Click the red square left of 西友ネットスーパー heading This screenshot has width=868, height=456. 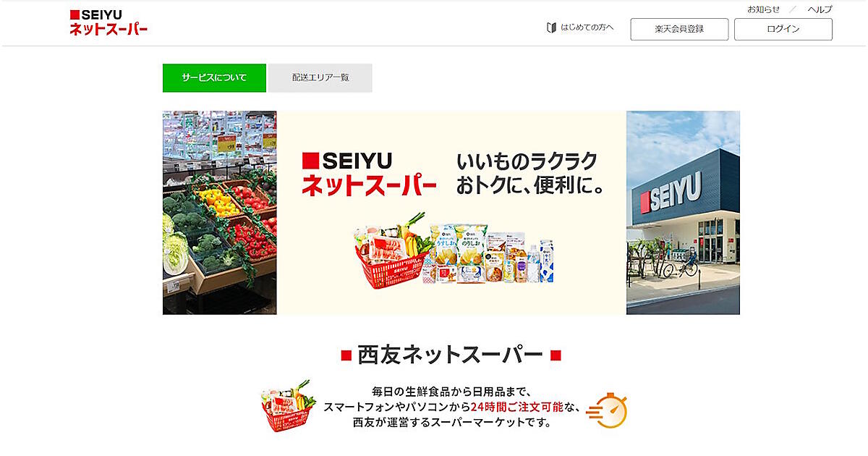pos(346,355)
